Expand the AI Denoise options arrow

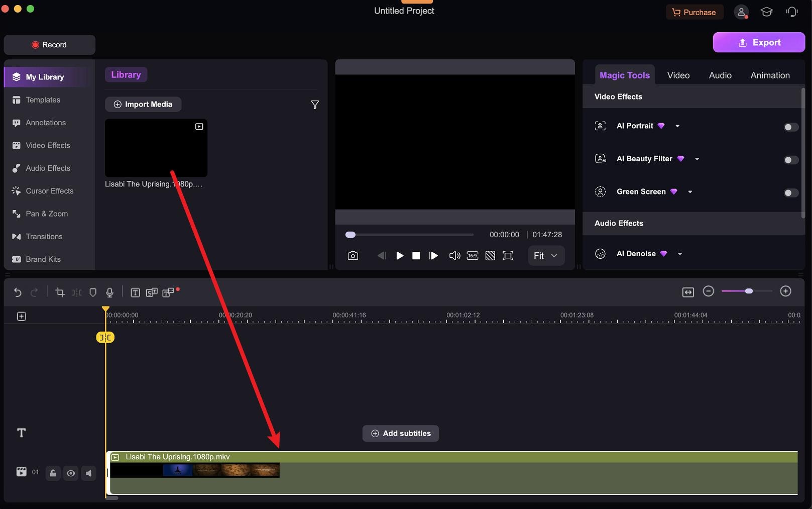click(x=680, y=254)
